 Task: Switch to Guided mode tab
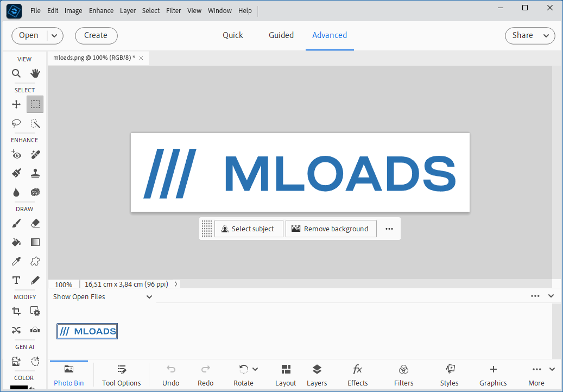tap(281, 35)
